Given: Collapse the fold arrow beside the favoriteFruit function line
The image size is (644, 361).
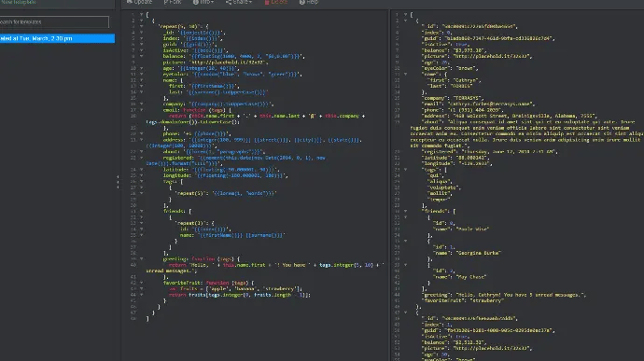Looking at the screenshot, I should (141, 283).
